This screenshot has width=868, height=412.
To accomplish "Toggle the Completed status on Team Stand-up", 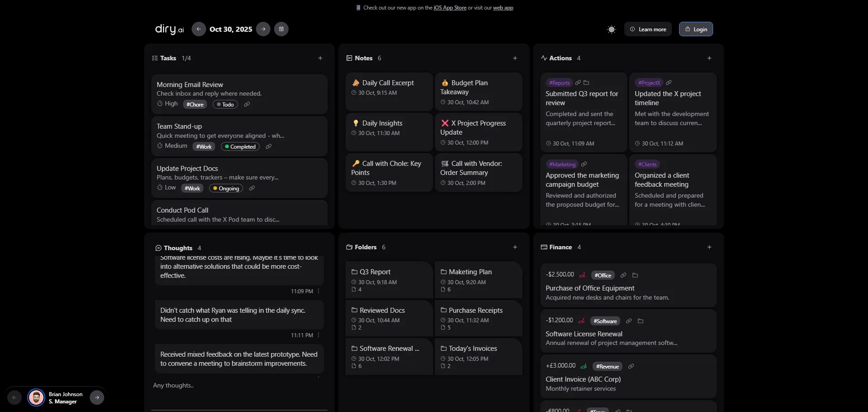I will pos(240,146).
